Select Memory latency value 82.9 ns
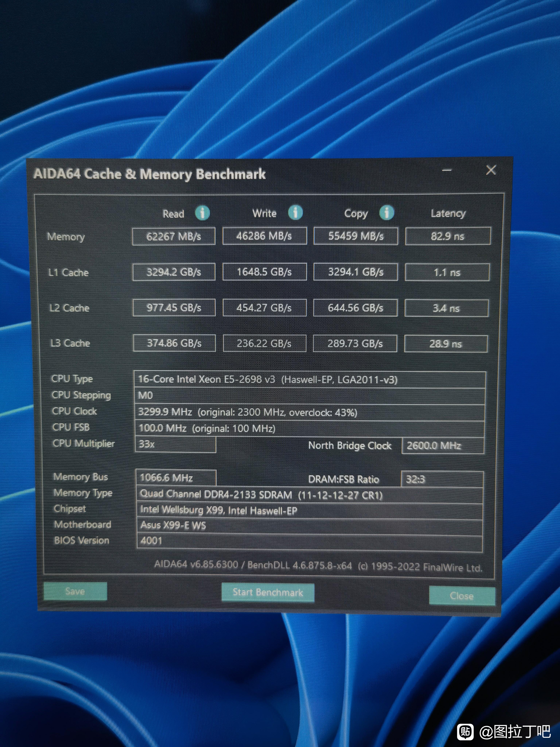The image size is (560, 747). [448, 236]
